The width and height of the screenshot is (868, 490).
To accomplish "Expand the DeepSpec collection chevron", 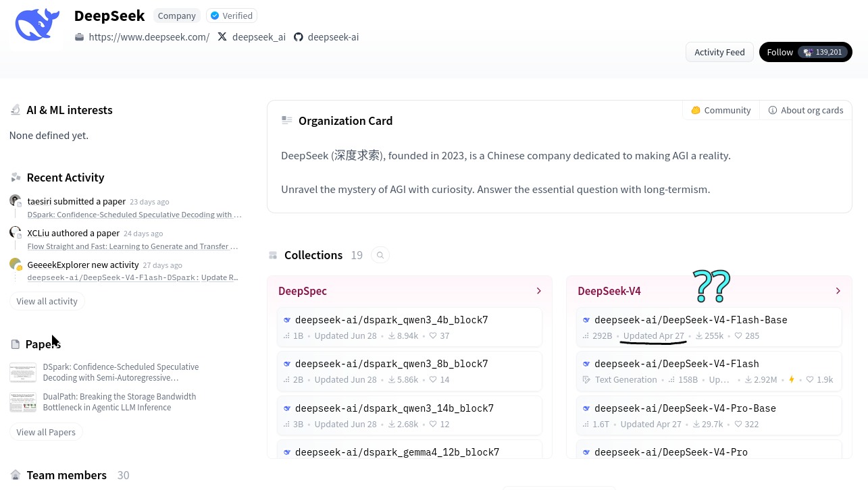I will click(538, 291).
